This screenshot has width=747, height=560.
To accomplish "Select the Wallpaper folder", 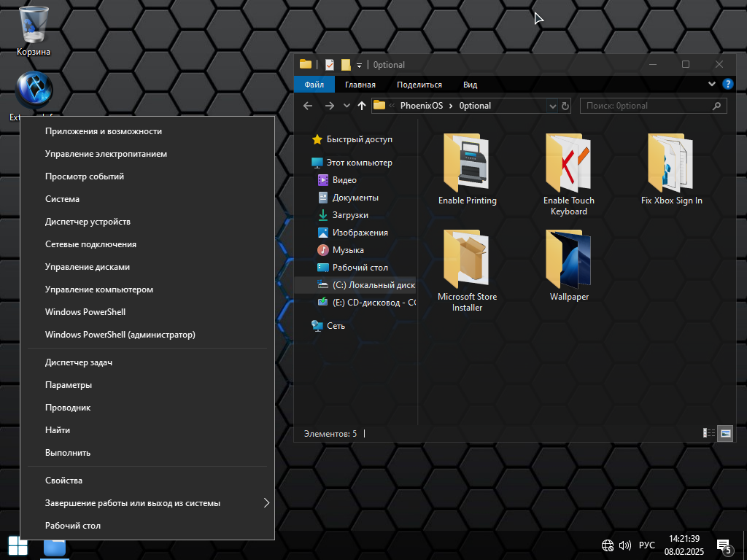I will (569, 265).
